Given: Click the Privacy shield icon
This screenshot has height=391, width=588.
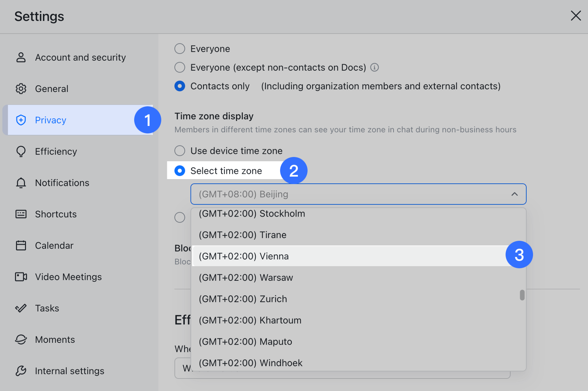Looking at the screenshot, I should tap(21, 120).
